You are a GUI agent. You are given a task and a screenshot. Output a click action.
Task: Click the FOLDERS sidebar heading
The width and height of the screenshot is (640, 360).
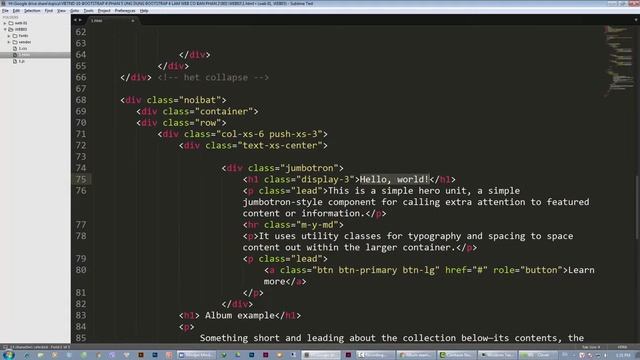coord(11,17)
